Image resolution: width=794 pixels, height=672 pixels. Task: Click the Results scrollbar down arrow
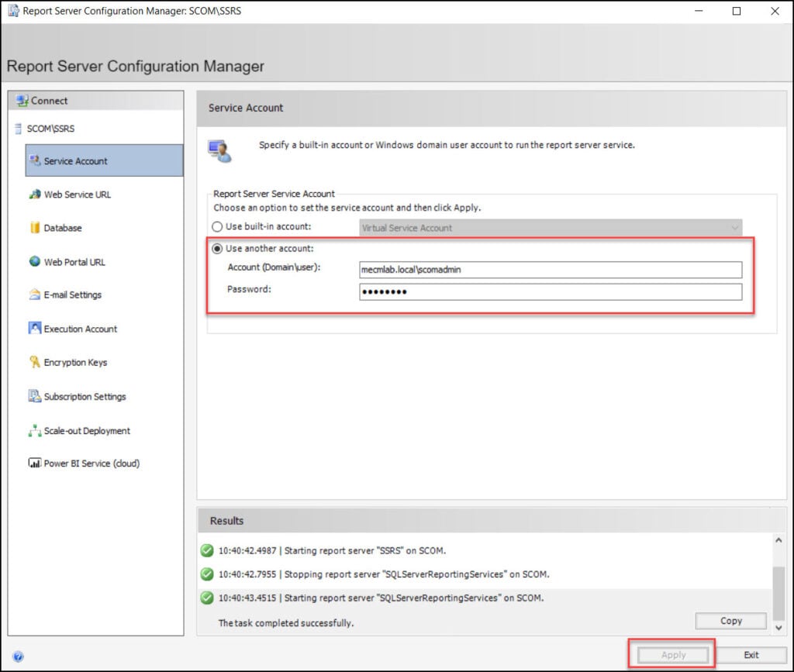pyautogui.click(x=778, y=628)
